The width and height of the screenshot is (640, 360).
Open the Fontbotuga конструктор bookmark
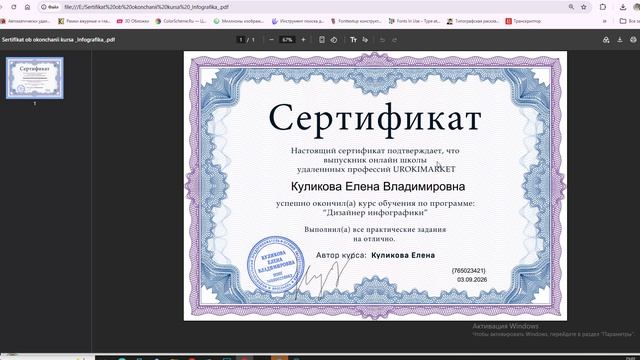356,21
